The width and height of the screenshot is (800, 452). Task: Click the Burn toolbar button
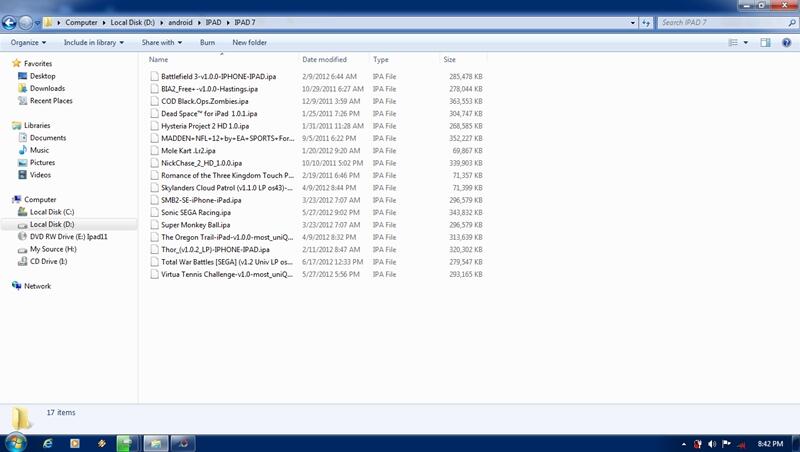coord(207,43)
